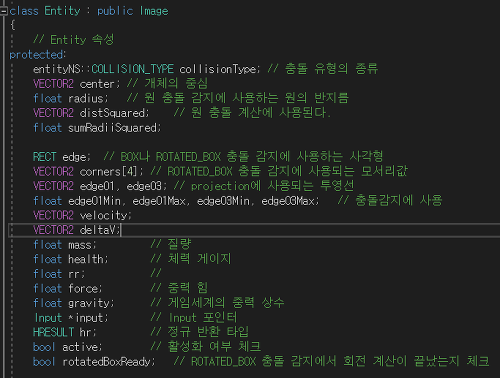
Task: Click the 'rotatedBoxReady' variable
Action: coord(106,362)
